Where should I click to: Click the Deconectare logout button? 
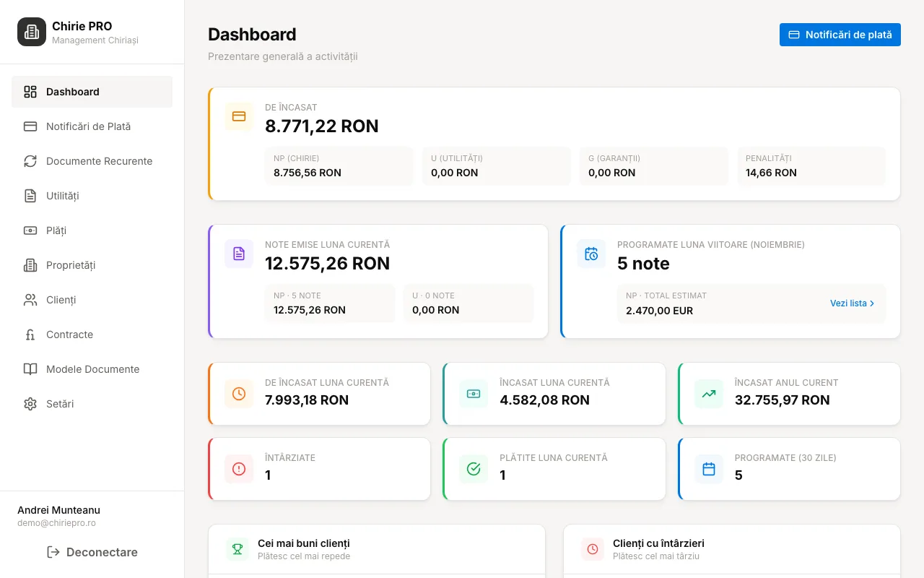(x=92, y=552)
